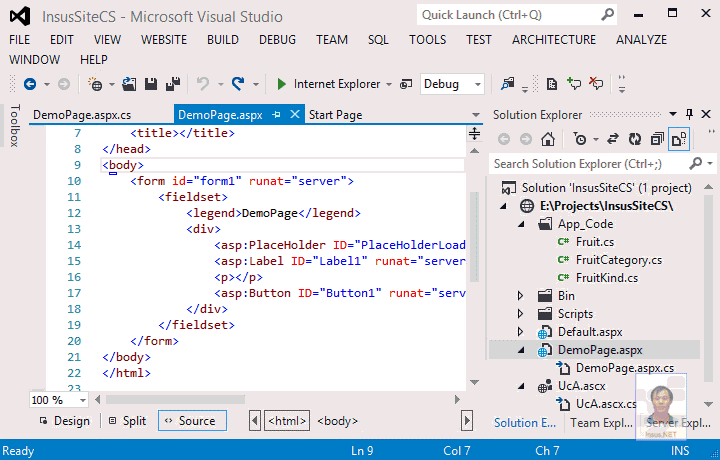
Task: Open the WEBSITE menu
Action: coord(164,40)
